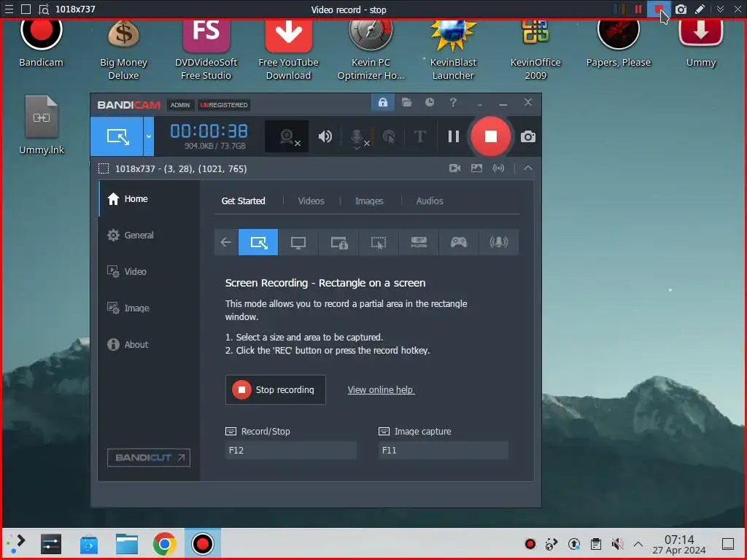
Task: Select the rectangle recording mode button
Action: point(117,136)
